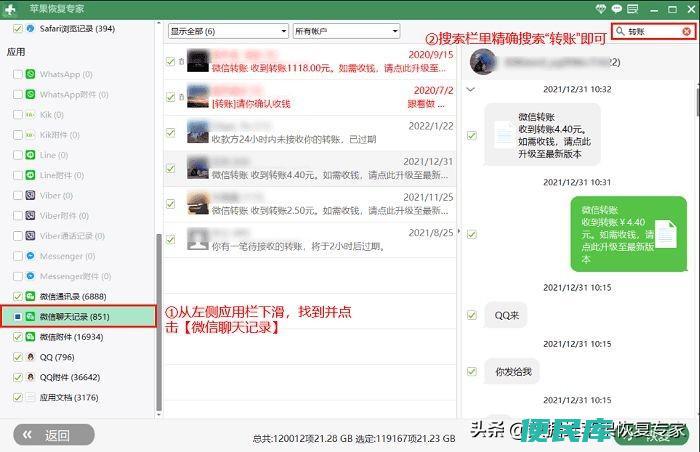Image resolution: width=700 pixels, height=452 pixels.
Task: Click the sidebar scrollbar down arrow
Action: (159, 414)
